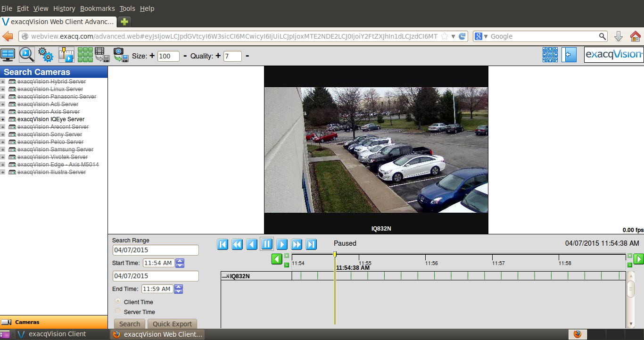The width and height of the screenshot is (644, 340).
Task: Open the Tools menu
Action: tap(127, 8)
